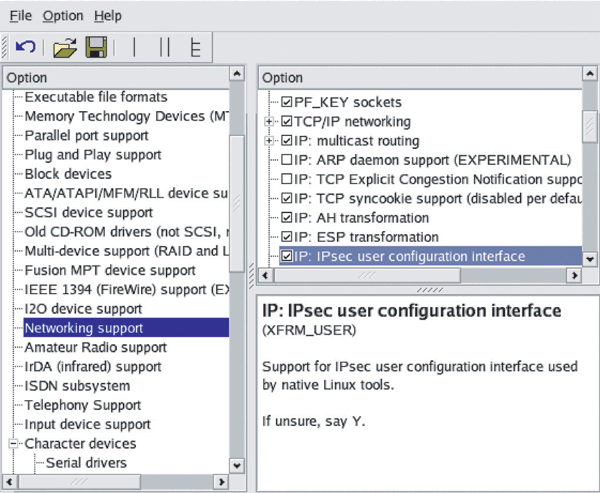
Task: Switch to split view toolbar icon
Action: 163,47
